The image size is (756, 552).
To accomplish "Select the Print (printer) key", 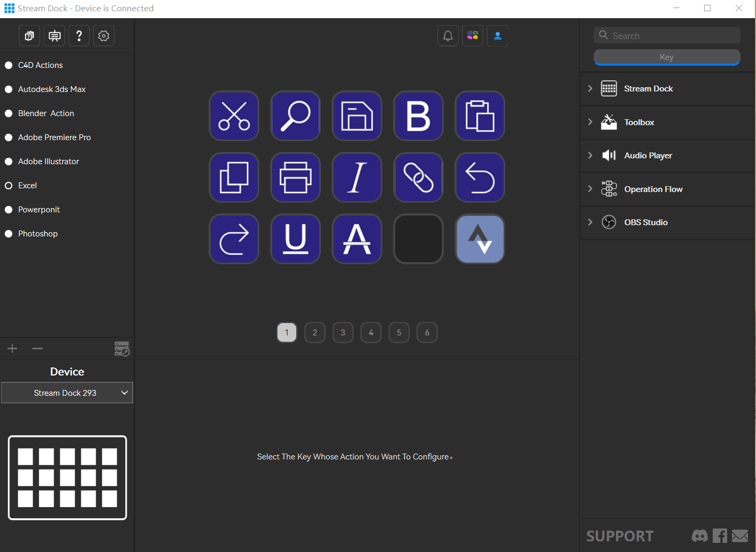I will tap(296, 178).
